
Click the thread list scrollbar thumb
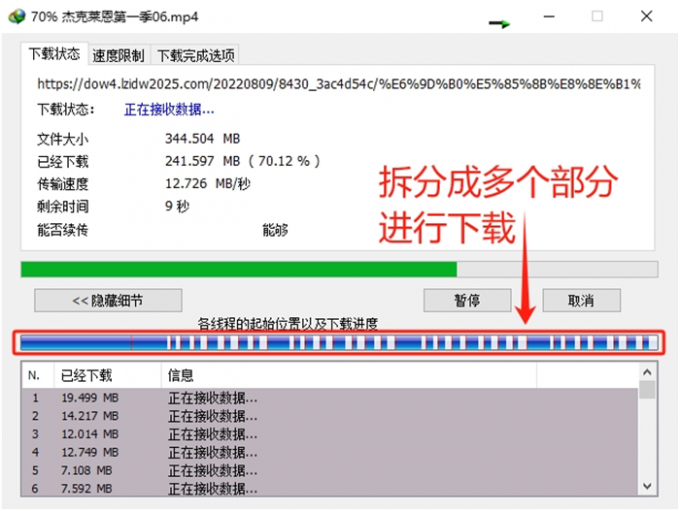[647, 390]
